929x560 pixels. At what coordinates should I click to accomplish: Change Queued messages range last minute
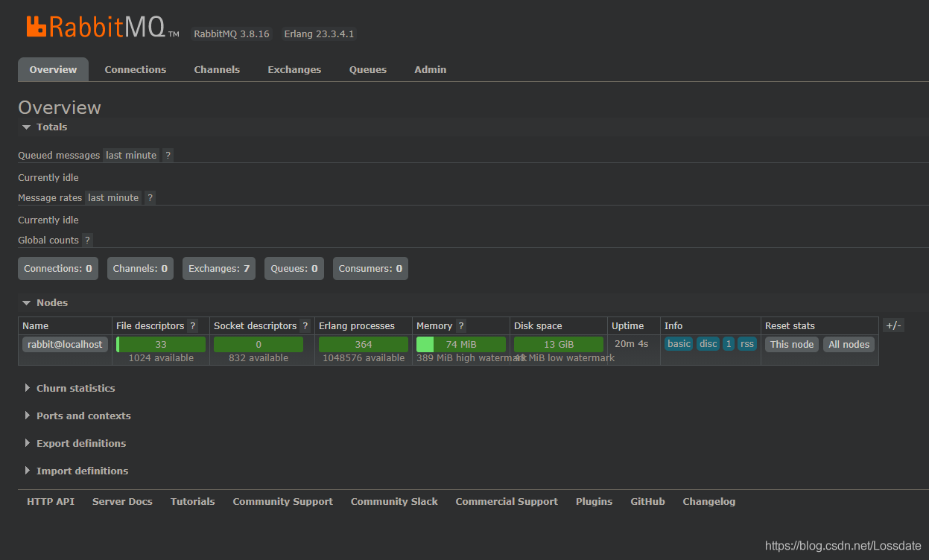coord(131,156)
